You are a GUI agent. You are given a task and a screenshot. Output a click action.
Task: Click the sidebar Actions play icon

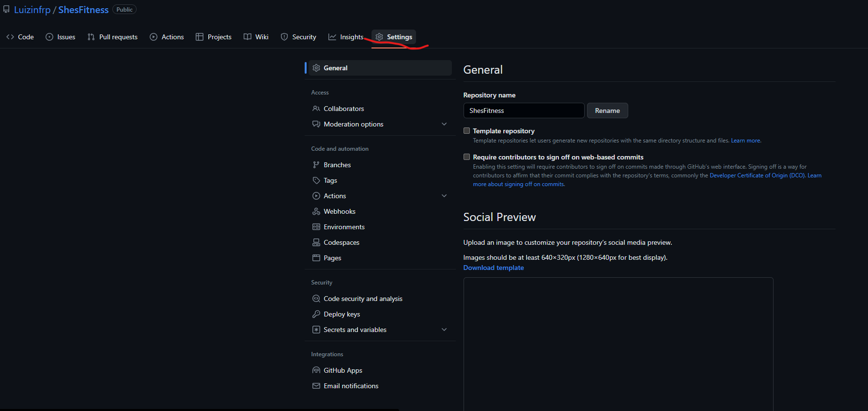pyautogui.click(x=316, y=196)
